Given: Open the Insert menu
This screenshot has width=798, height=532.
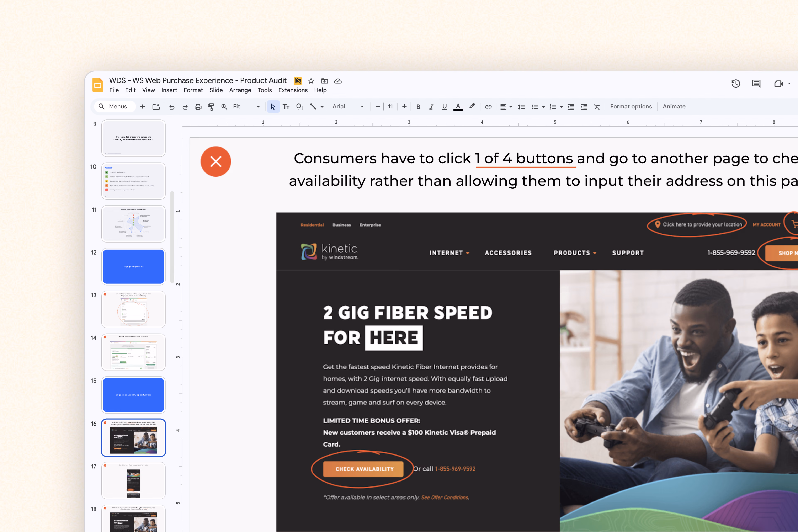Looking at the screenshot, I should coord(169,90).
